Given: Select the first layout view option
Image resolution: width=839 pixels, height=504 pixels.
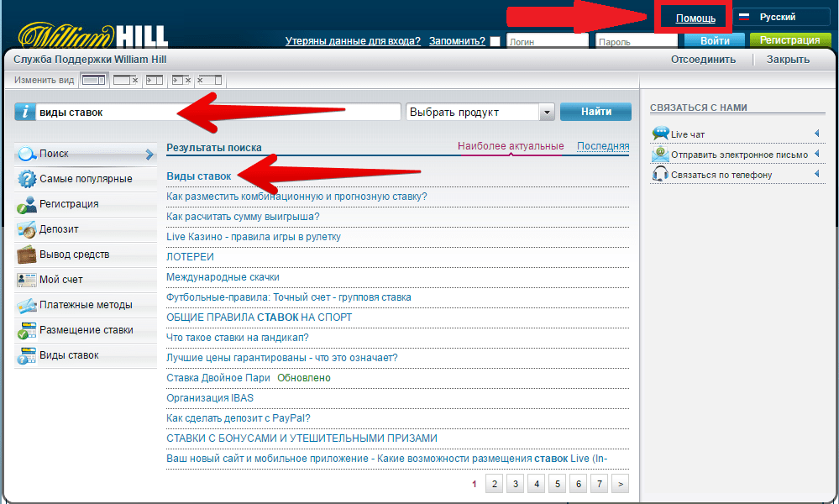Looking at the screenshot, I should (93, 81).
